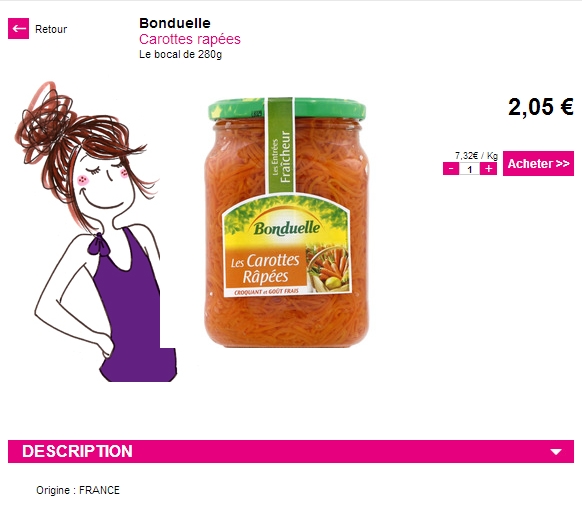Viewport: 582px width, 510px height.
Task: Click the Le bocal de 280g text
Action: coord(180,54)
